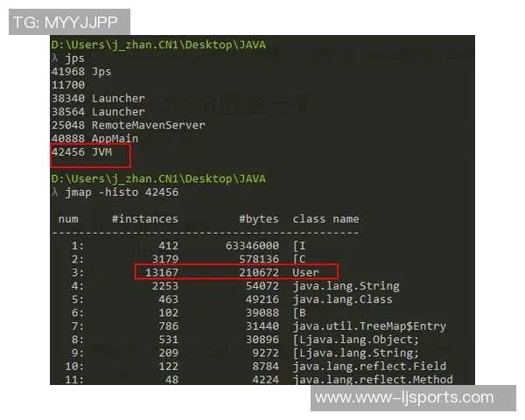Click the #bytes column header
This screenshot has width=525, height=420.
[258, 219]
